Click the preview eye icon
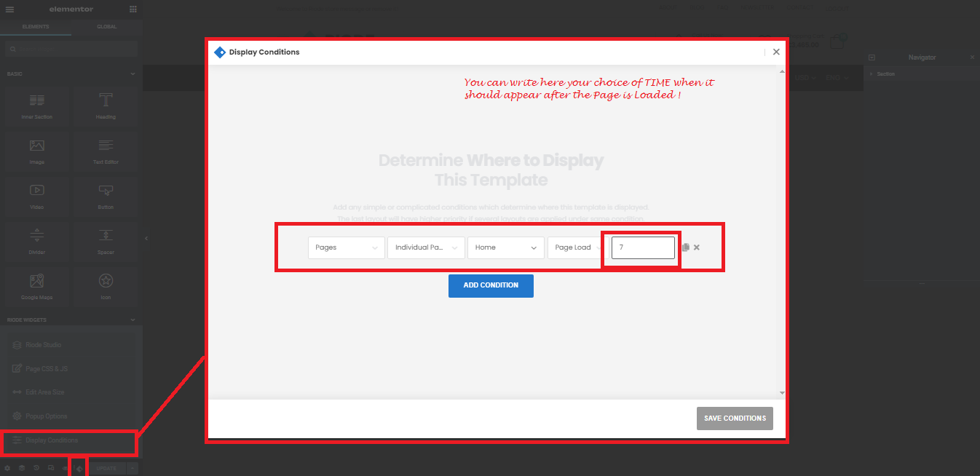 (66, 468)
